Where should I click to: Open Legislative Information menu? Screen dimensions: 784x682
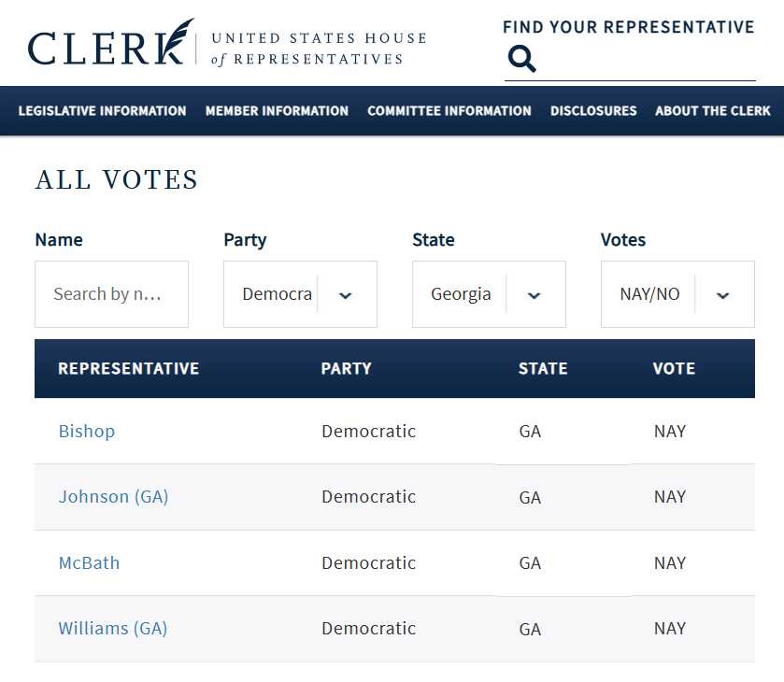pyautogui.click(x=103, y=111)
